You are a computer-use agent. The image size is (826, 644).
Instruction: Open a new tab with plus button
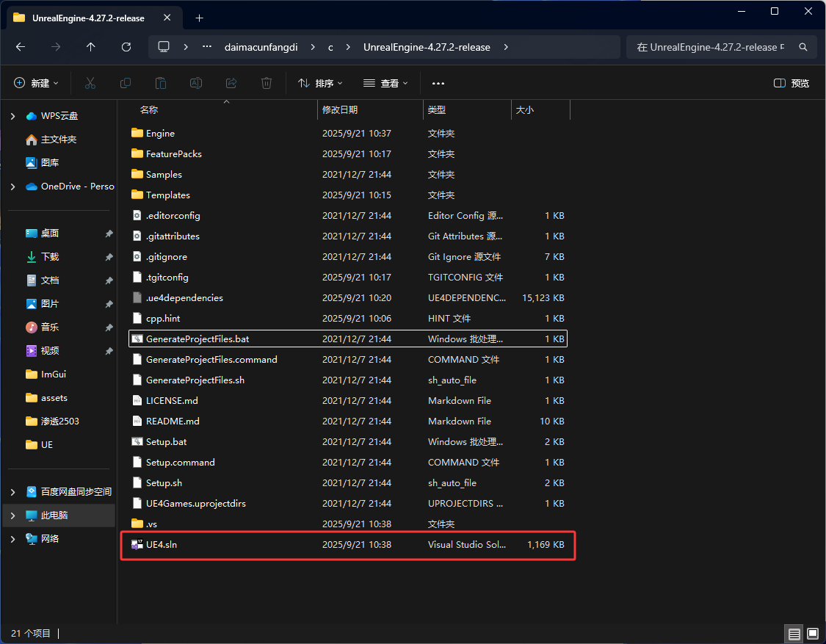click(199, 18)
